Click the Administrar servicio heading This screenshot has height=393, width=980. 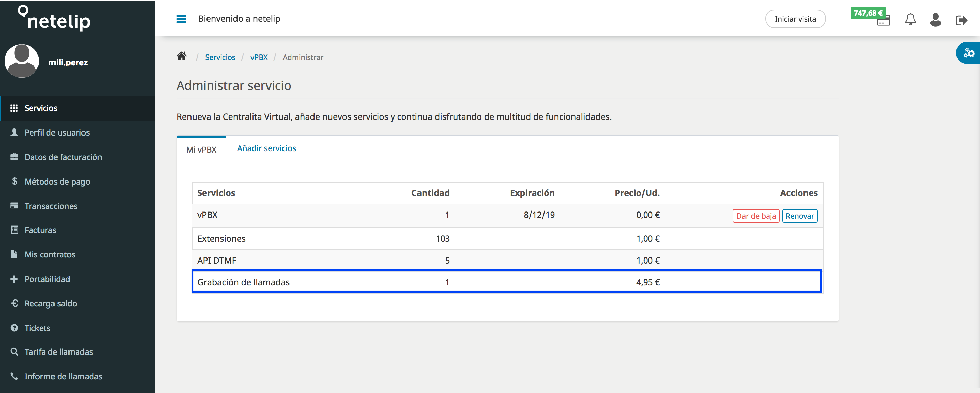(x=234, y=85)
